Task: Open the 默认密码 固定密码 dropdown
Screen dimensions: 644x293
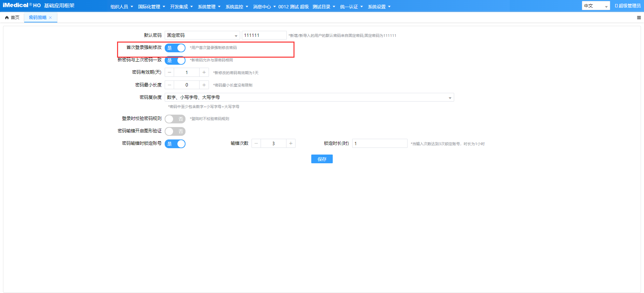Action: pos(202,35)
